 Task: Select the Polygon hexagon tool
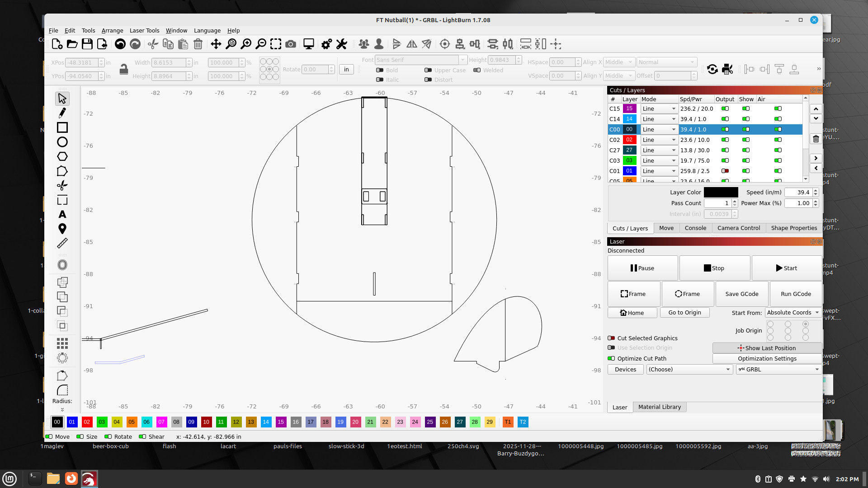coord(62,156)
